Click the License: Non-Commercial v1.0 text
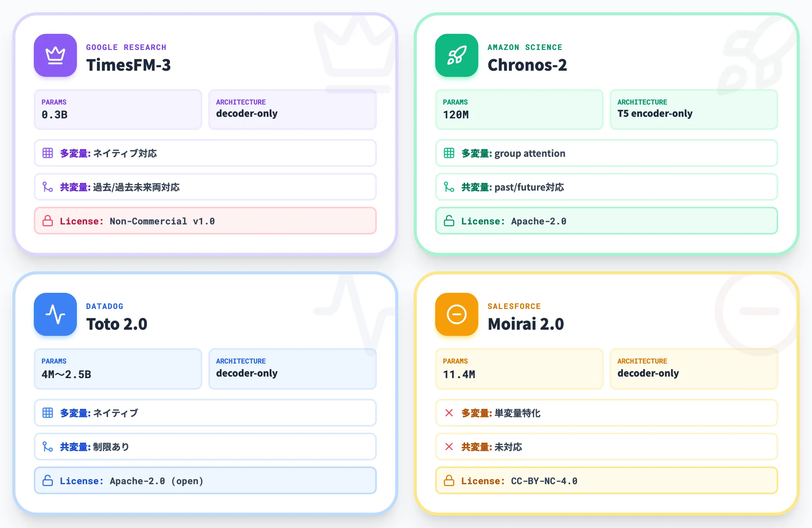The width and height of the screenshot is (812, 528). [x=137, y=221]
